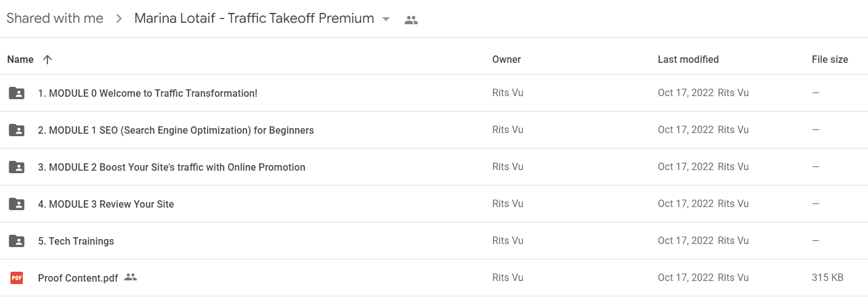The width and height of the screenshot is (868, 297).
Task: Open 5. Tech Trainings folder name
Action: tap(76, 241)
